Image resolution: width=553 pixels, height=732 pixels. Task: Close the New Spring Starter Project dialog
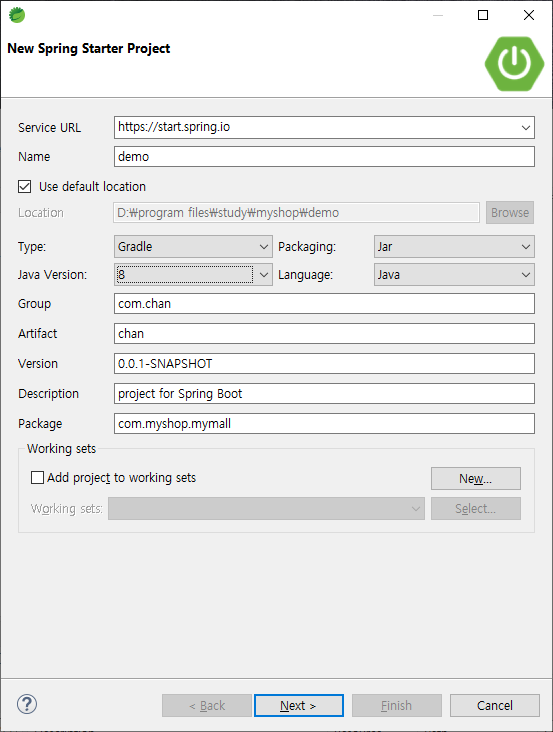pos(529,15)
